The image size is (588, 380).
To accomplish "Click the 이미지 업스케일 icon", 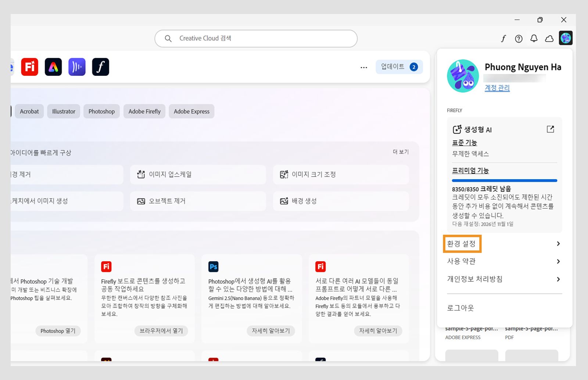I will 141,174.
